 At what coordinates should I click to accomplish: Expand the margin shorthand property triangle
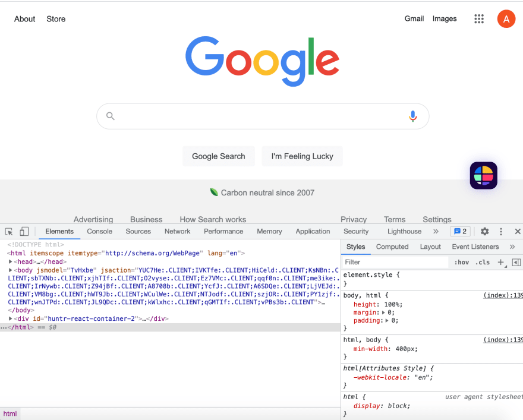383,312
